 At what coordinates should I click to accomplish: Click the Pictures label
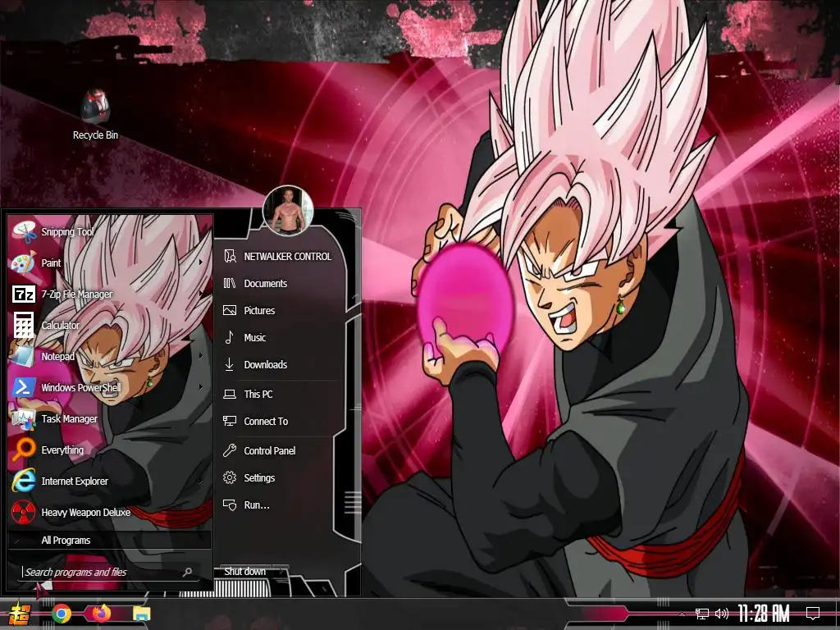(x=259, y=311)
